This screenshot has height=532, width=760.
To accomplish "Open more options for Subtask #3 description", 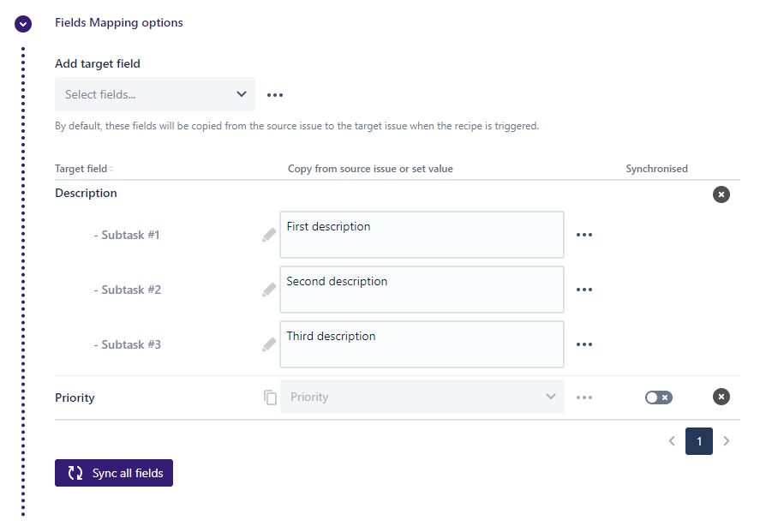I will tap(584, 344).
